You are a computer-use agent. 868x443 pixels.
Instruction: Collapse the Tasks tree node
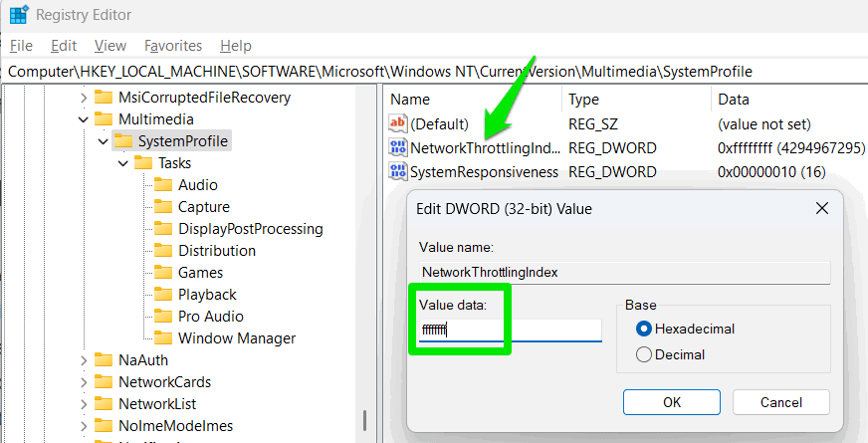(x=122, y=163)
